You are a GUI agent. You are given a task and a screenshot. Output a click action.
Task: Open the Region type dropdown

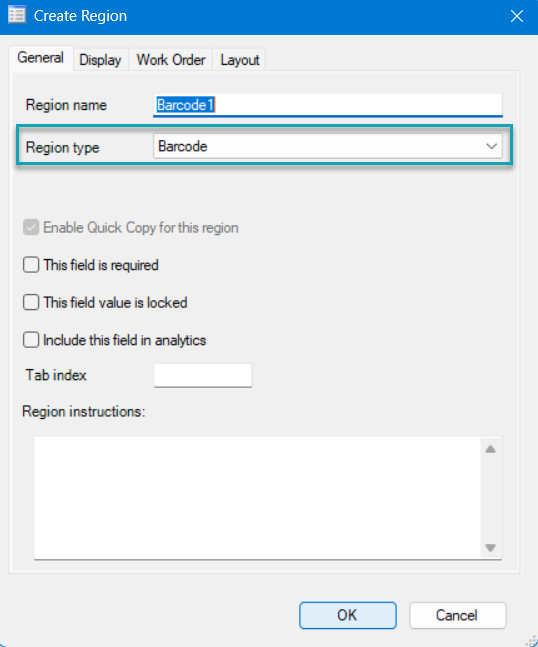coord(328,146)
